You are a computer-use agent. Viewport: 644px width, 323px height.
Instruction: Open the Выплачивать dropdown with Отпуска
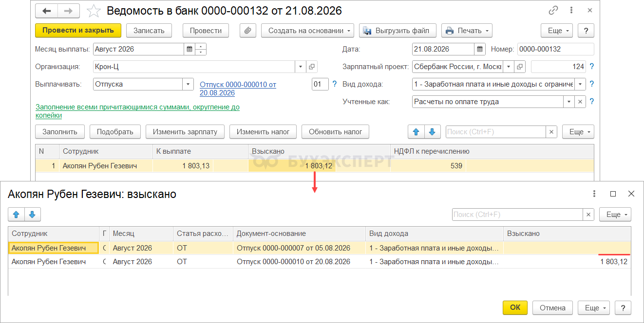[x=188, y=84]
